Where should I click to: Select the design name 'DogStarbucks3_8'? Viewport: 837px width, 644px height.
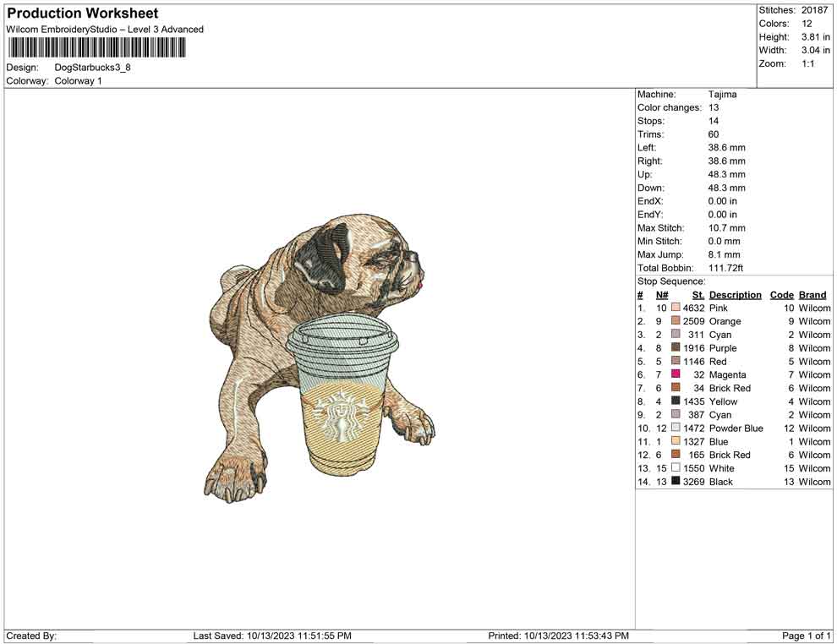coord(92,68)
